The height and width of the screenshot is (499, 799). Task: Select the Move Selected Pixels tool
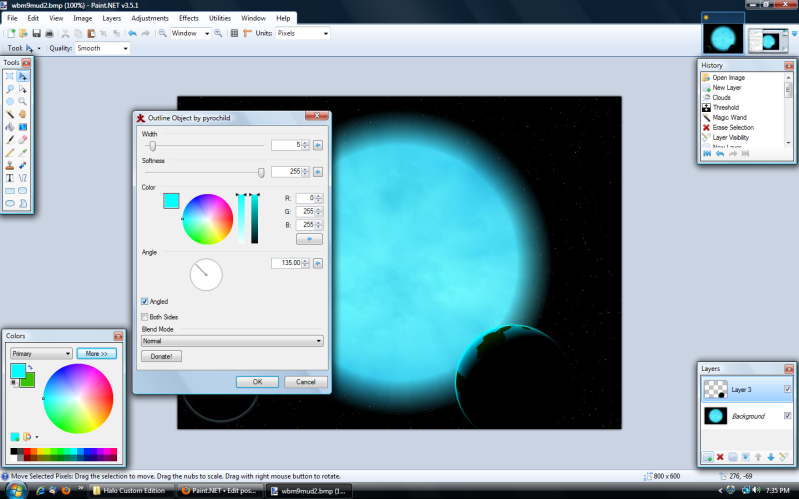(22, 76)
